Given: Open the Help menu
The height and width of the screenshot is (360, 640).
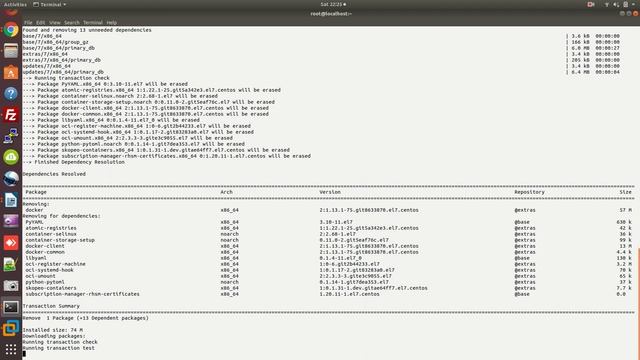Looking at the screenshot, I should 111,22.
